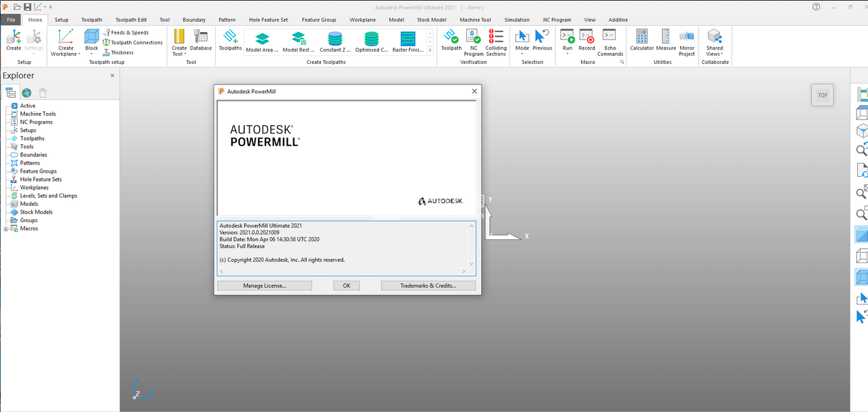This screenshot has width=868, height=412.
Task: Switch to the Simulation tab
Action: click(x=517, y=20)
